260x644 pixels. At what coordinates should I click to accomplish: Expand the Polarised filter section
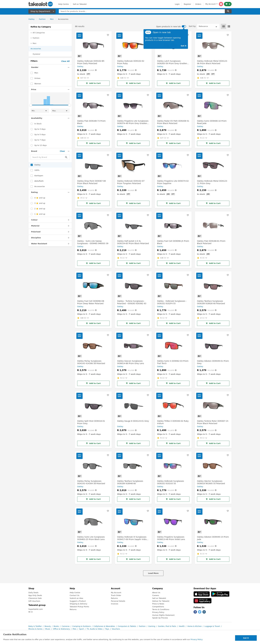(50, 232)
